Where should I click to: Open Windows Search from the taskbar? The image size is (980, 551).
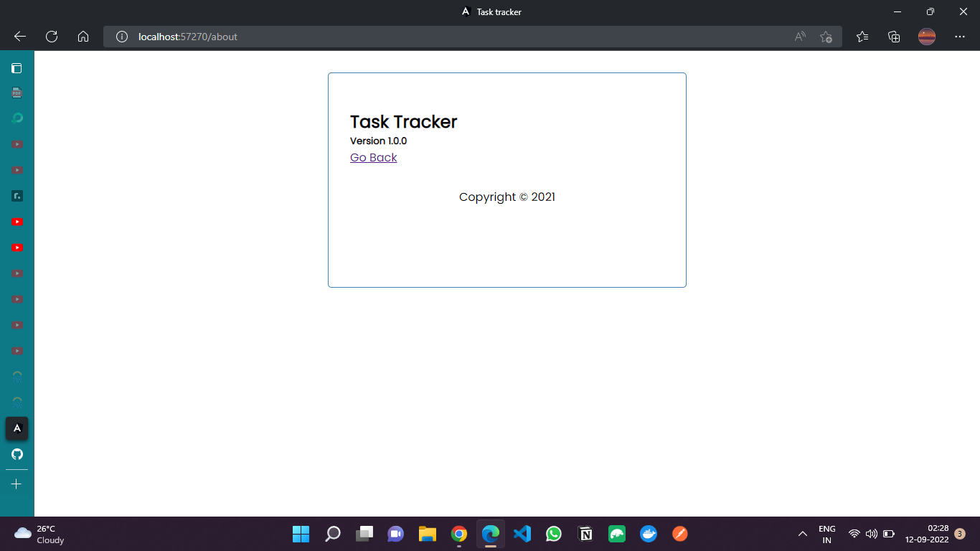(333, 534)
